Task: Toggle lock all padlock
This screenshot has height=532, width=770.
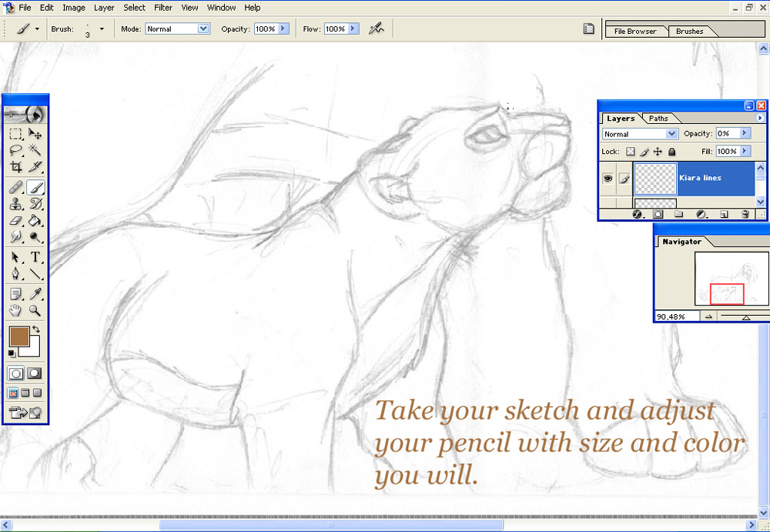Action: (671, 152)
